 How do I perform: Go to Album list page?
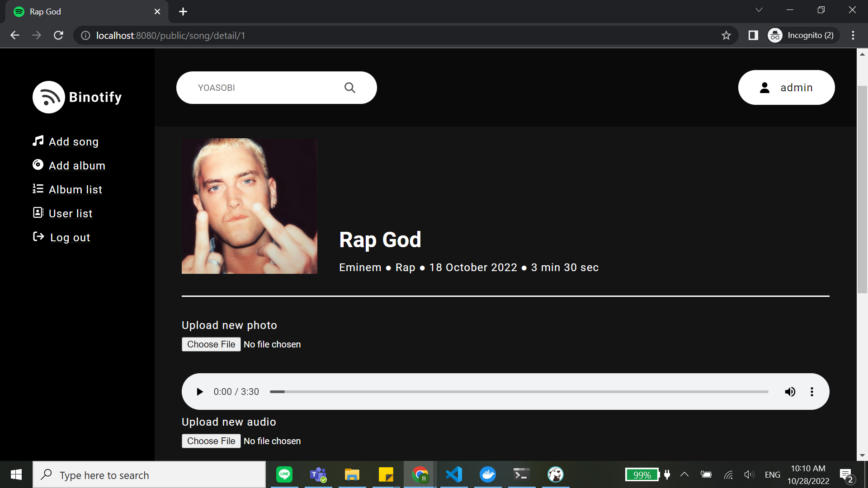pyautogui.click(x=75, y=190)
